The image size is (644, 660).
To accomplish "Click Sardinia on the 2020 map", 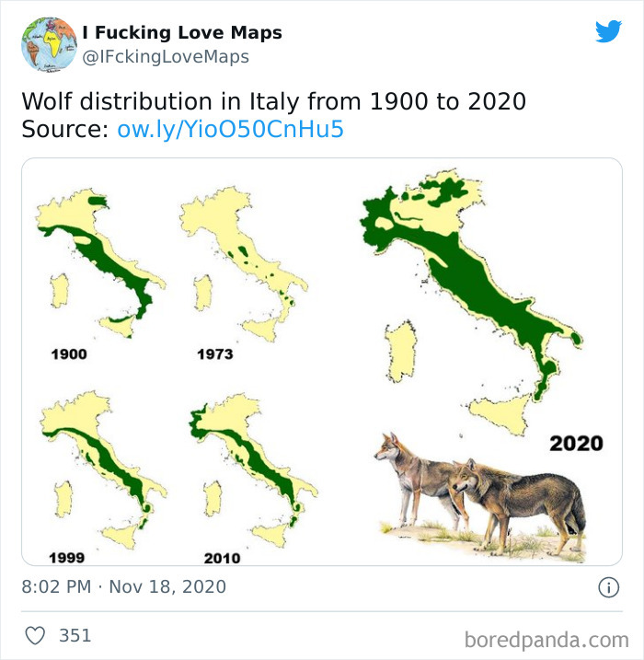I will coord(401,352).
